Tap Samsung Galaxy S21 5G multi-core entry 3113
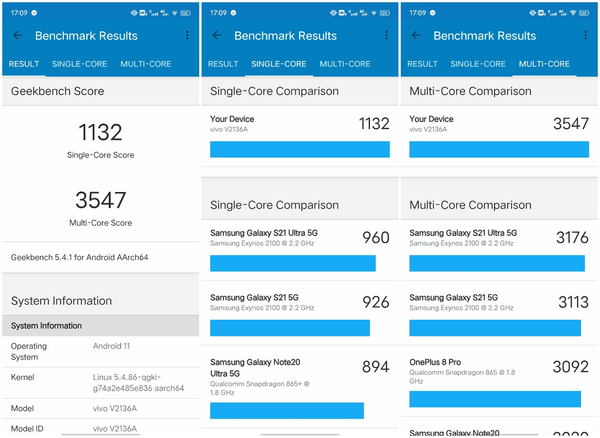Screen dimensions: 600x438 [499, 313]
